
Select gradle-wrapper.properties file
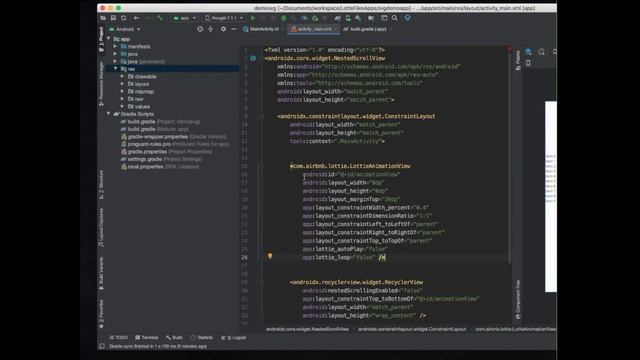pos(173,137)
